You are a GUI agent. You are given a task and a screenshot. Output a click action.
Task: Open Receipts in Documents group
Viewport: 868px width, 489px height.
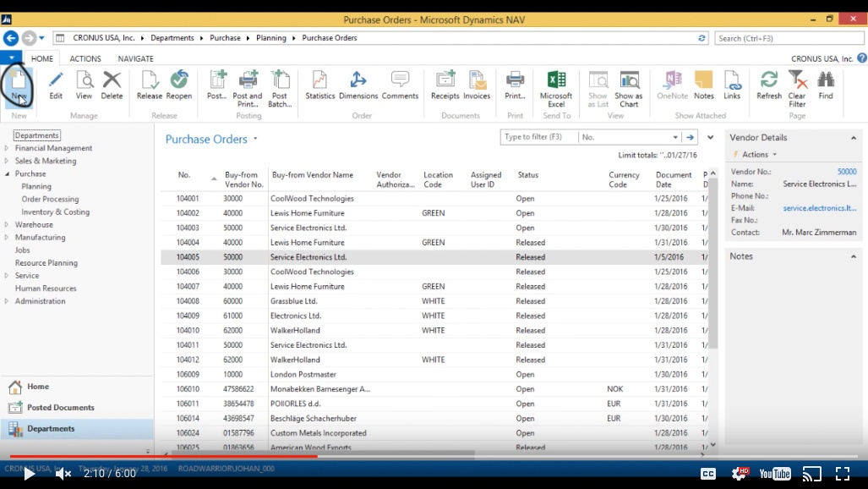coord(445,85)
